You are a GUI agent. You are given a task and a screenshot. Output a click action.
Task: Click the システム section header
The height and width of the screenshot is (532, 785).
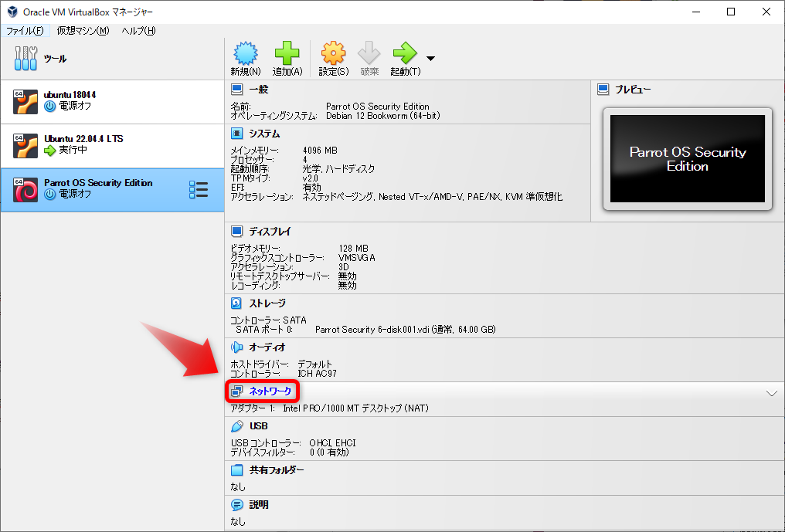[x=264, y=134]
